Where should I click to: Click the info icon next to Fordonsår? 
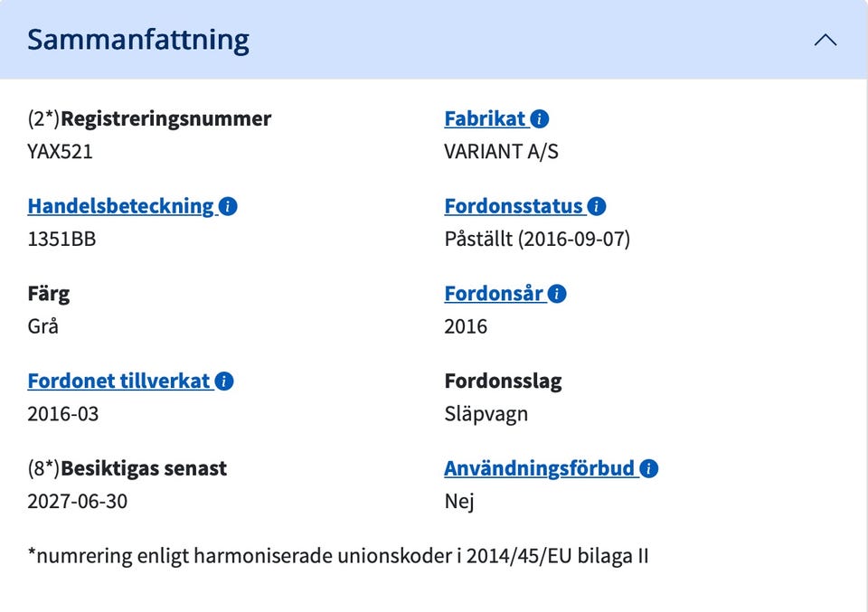point(557,294)
